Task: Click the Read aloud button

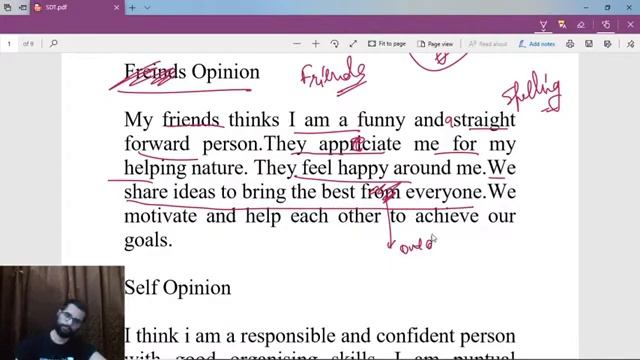Action: [488, 44]
